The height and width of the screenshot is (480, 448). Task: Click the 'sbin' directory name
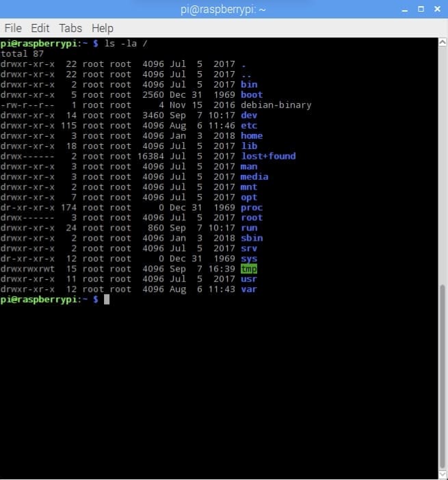click(x=252, y=238)
